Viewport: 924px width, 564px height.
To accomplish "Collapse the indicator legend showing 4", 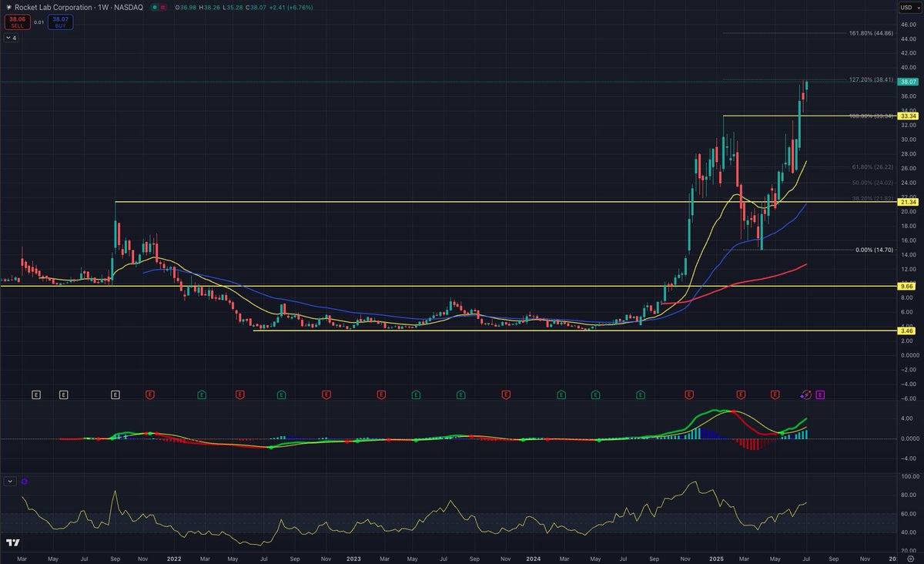I will point(12,37).
